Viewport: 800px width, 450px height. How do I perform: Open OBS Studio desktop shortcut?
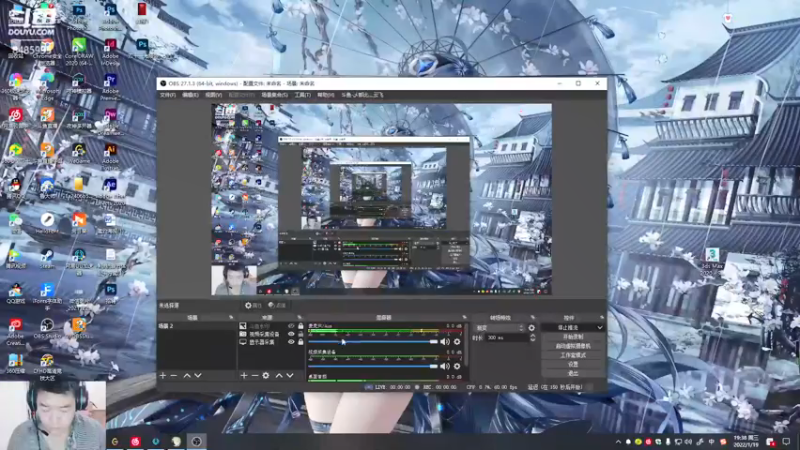pos(47,328)
